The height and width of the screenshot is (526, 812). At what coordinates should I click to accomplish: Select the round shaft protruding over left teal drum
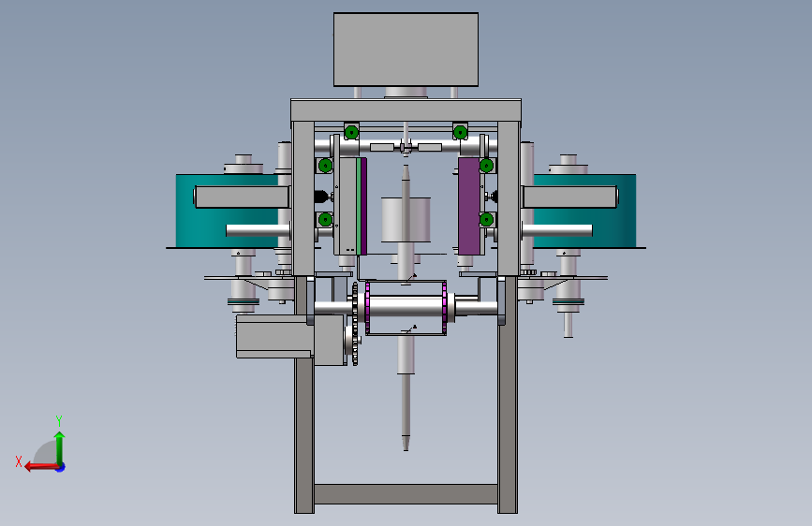pyautogui.click(x=258, y=230)
